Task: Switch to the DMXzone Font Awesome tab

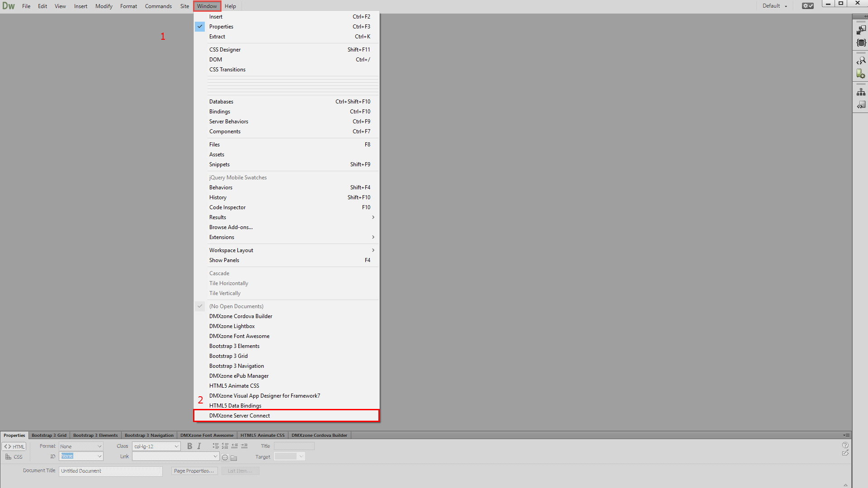Action: (x=207, y=436)
